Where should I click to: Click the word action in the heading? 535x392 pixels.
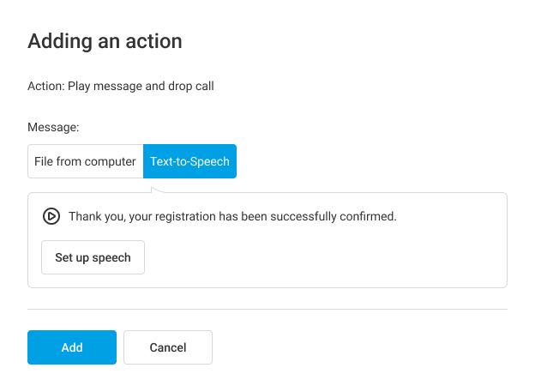coord(156,40)
